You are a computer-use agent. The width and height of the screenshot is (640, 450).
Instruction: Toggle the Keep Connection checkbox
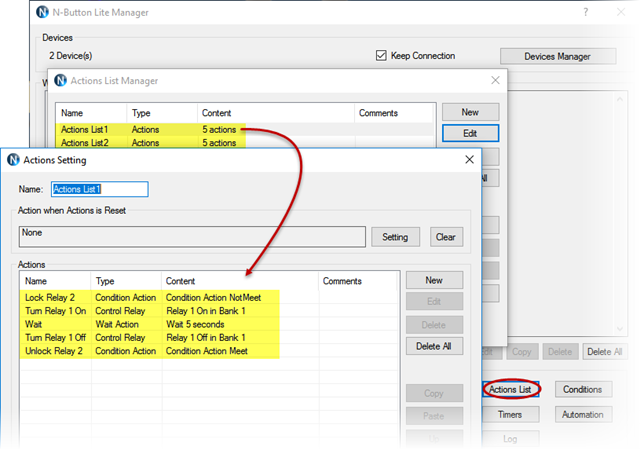(x=381, y=56)
